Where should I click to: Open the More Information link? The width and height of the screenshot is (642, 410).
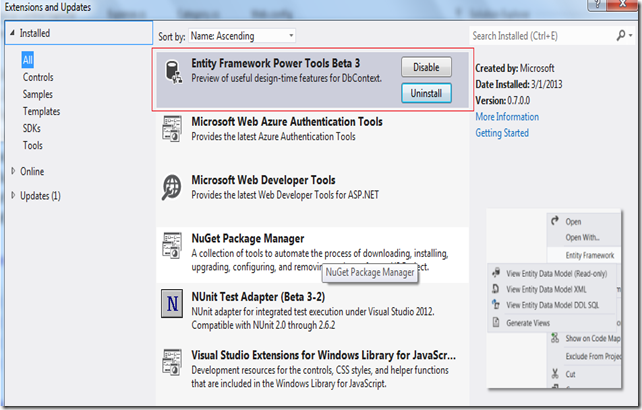pyautogui.click(x=507, y=117)
